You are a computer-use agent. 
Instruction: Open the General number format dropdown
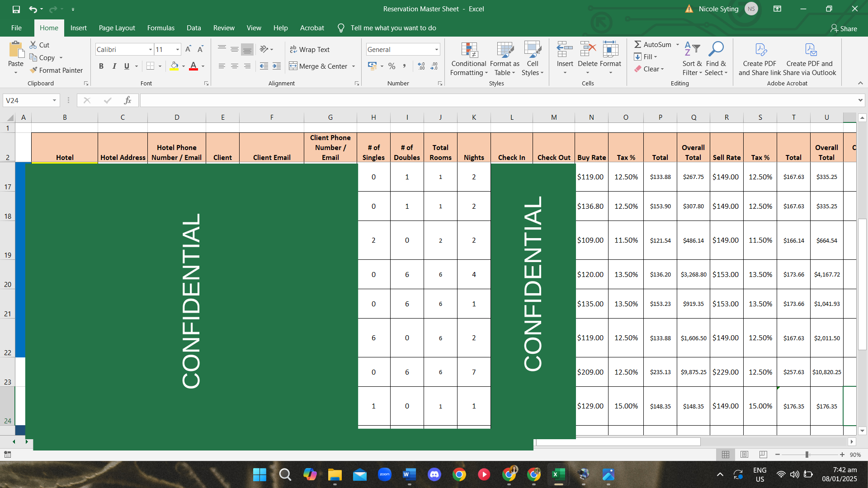point(436,50)
